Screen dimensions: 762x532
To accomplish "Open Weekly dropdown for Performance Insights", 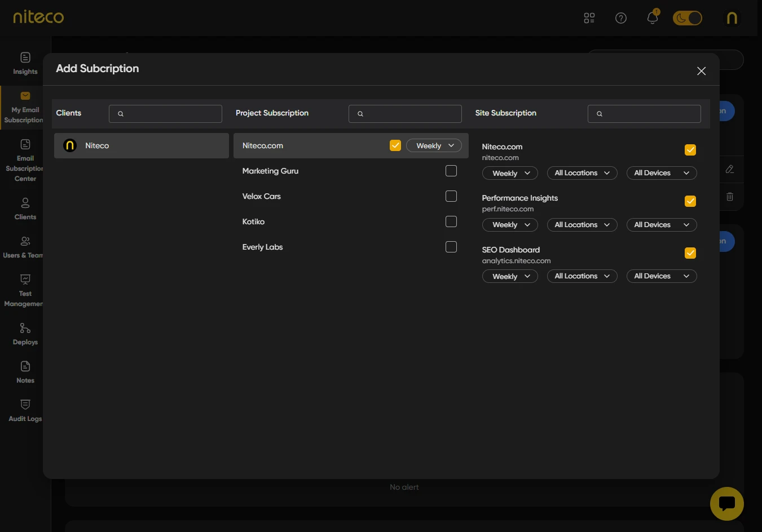I will pyautogui.click(x=510, y=225).
